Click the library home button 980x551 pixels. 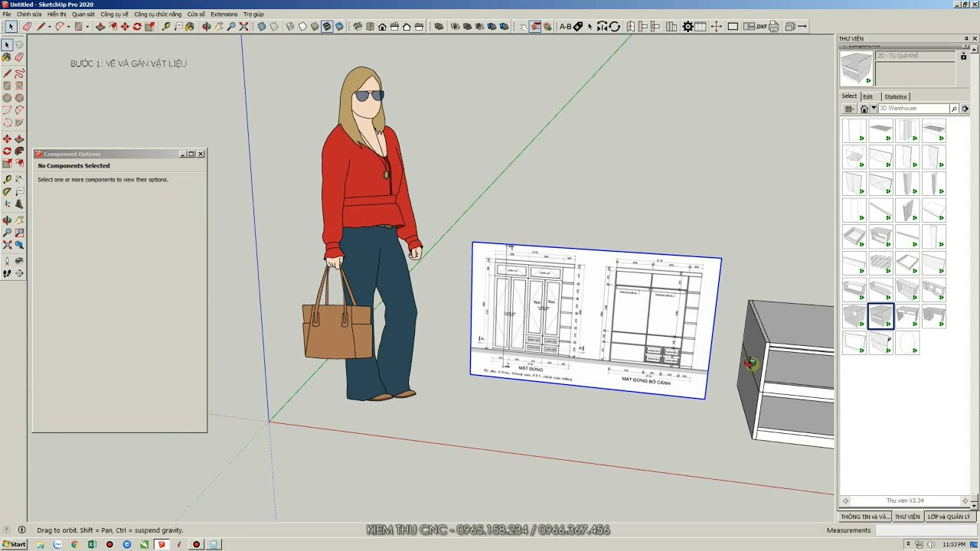[x=864, y=109]
